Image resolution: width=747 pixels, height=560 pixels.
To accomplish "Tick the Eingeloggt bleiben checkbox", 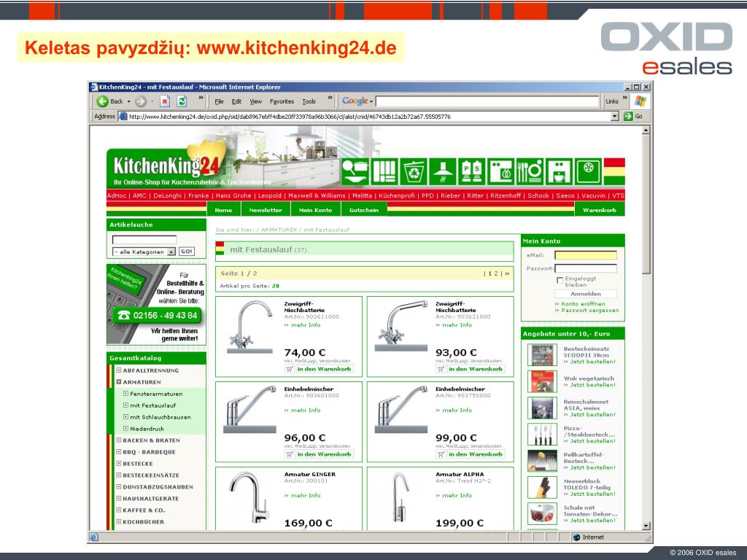I will point(560,281).
